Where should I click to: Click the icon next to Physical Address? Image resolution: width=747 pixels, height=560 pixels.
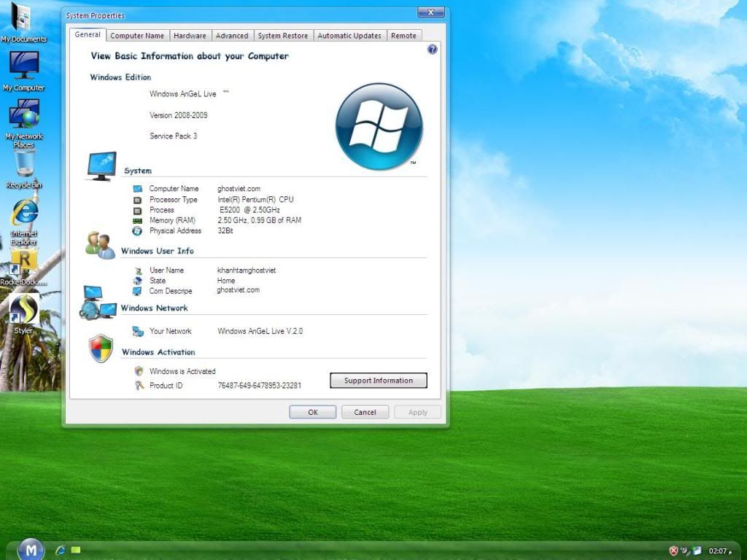click(x=137, y=231)
